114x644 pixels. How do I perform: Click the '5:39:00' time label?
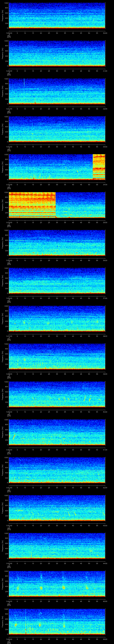click(x=9, y=412)
